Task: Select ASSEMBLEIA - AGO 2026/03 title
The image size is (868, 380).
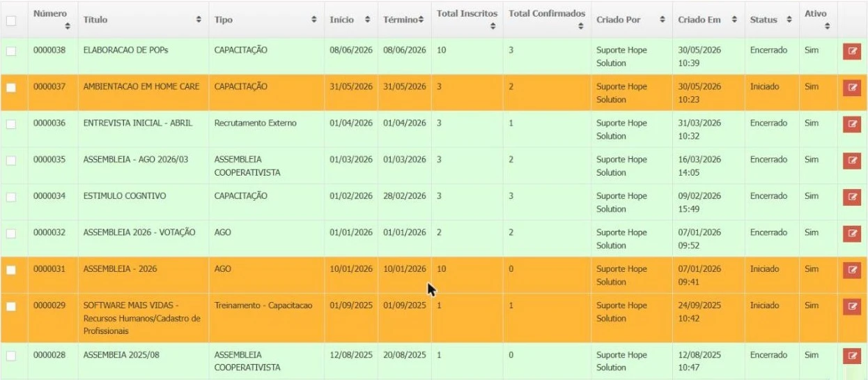Action: [136, 159]
